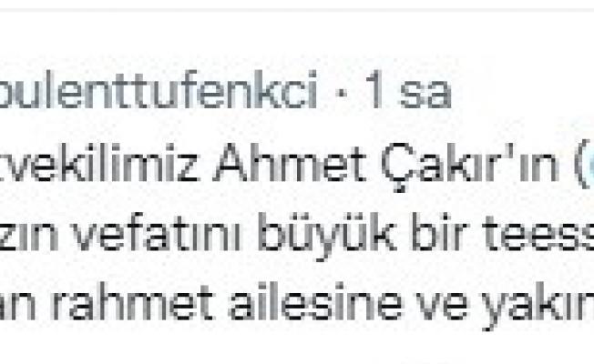
Task: Click the word 'ailesine' in the post
Action: pyautogui.click(x=316, y=302)
